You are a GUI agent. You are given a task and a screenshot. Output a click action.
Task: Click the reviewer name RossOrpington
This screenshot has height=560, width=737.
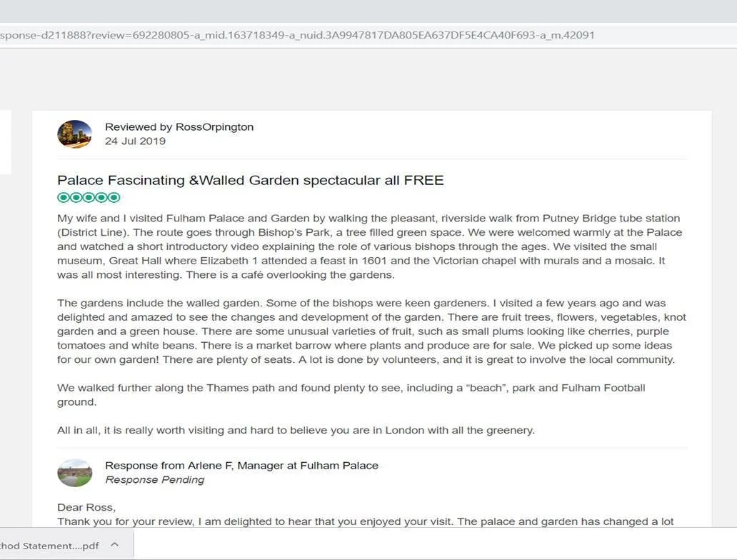click(x=214, y=127)
